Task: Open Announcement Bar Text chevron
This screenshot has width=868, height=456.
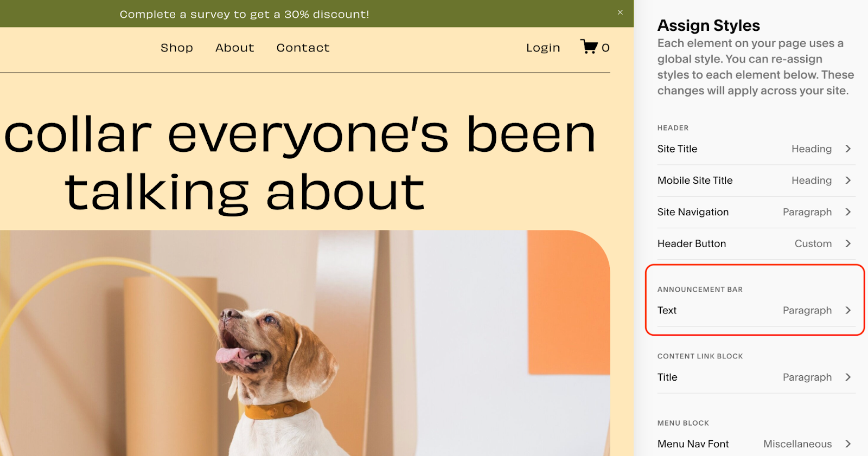Action: [x=848, y=310]
